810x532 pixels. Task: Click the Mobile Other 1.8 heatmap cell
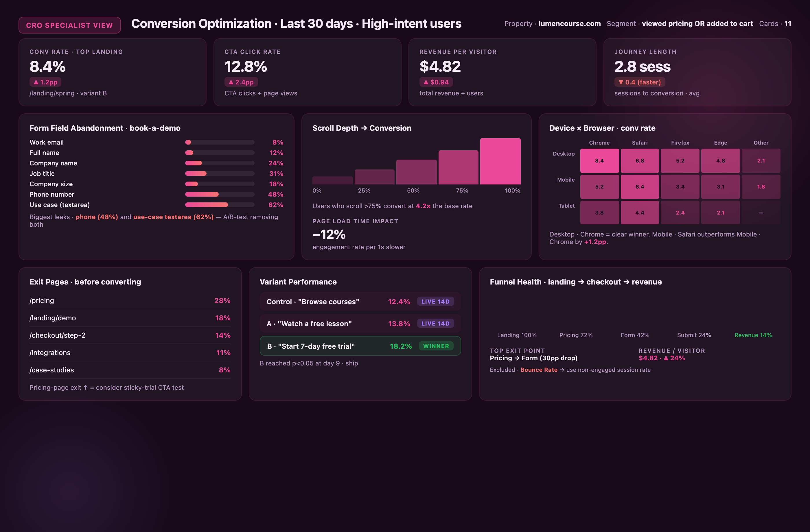pos(761,187)
